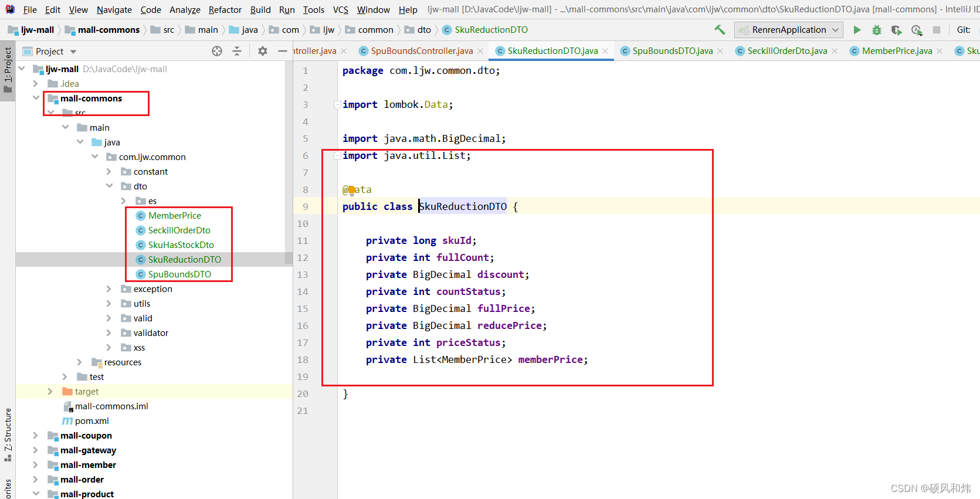Close the SkuReductionDTO.java tab

605,51
